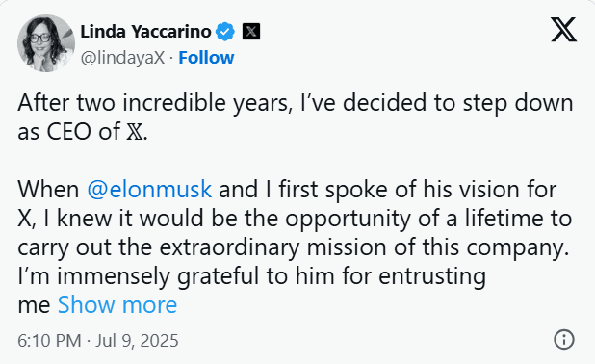Follow Linda Yaccarino's account
595x364 pixels.
click(206, 58)
